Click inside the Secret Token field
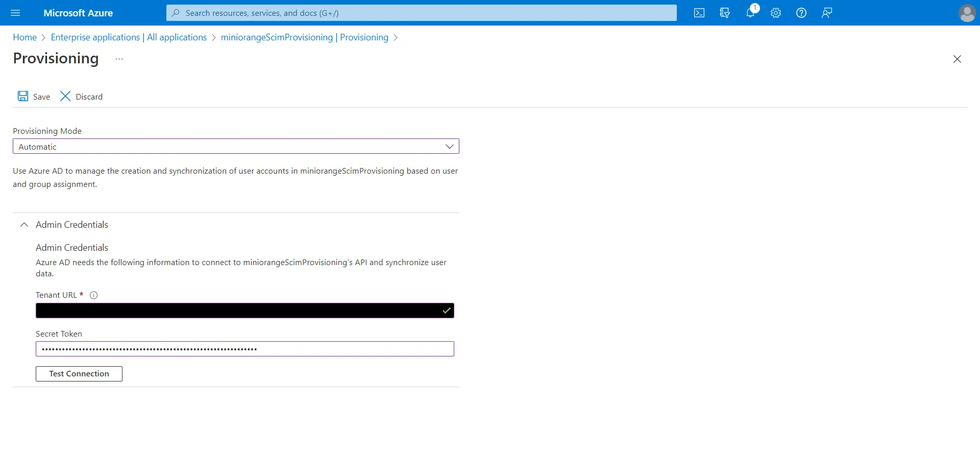Image resolution: width=980 pixels, height=476 pixels. (244, 349)
